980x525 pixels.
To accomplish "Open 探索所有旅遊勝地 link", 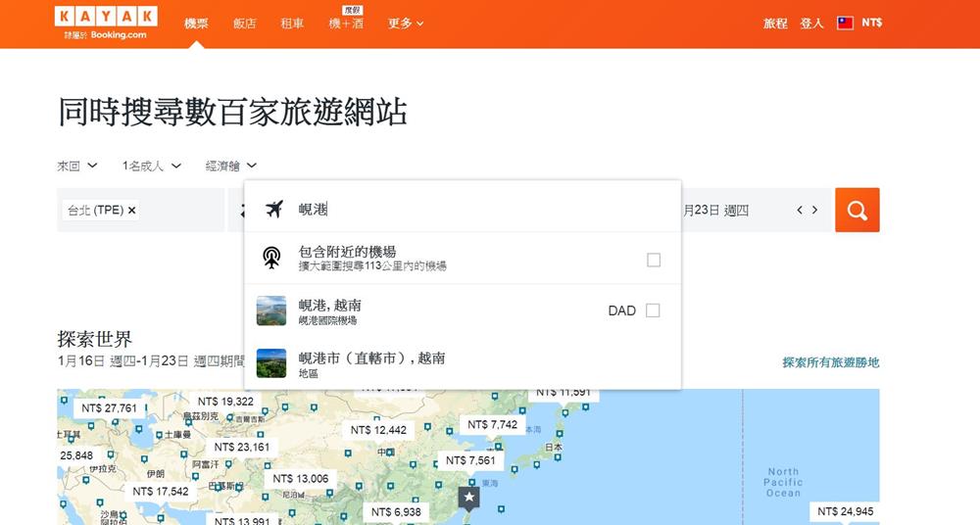I will click(830, 362).
